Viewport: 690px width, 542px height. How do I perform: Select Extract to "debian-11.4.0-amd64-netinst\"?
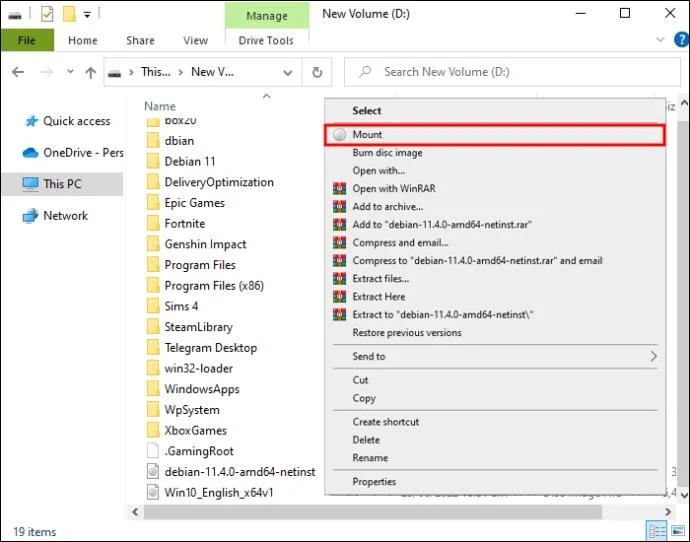point(495,315)
